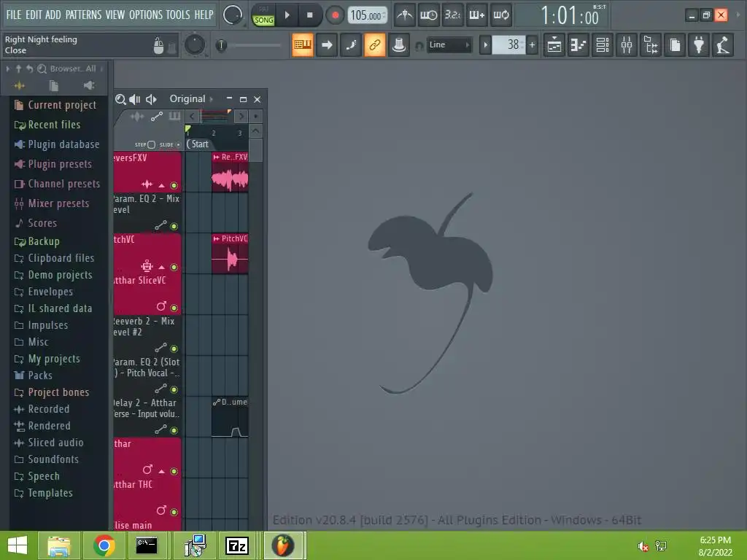
Task: Open the VIEW menu
Action: pyautogui.click(x=115, y=15)
